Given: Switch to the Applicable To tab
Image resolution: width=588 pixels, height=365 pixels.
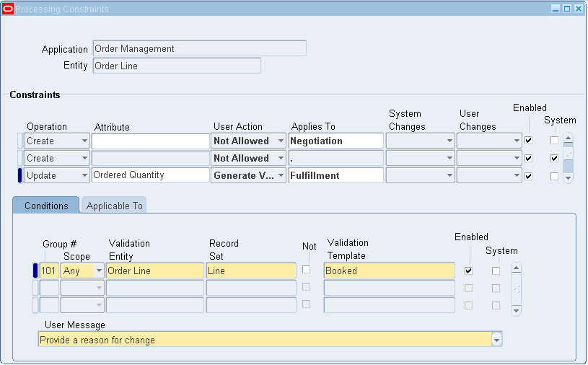Looking at the screenshot, I should (114, 206).
